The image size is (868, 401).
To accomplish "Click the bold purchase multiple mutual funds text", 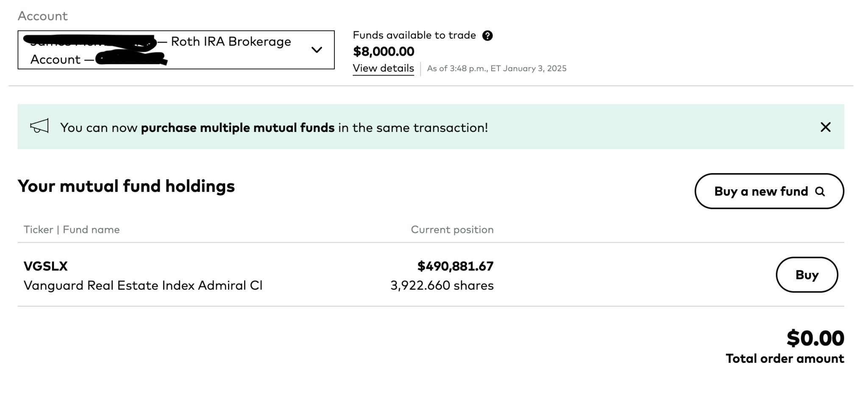I will tap(237, 128).
